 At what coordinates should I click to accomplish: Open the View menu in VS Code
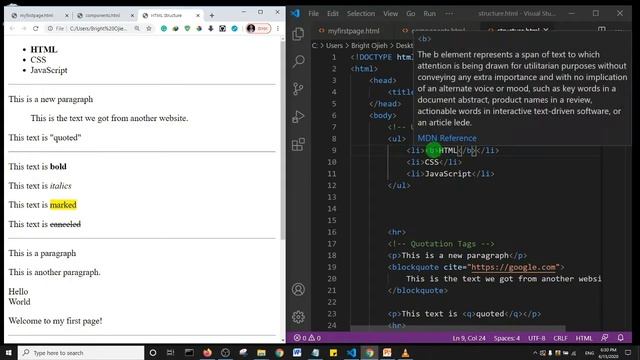pyautogui.click(x=390, y=13)
